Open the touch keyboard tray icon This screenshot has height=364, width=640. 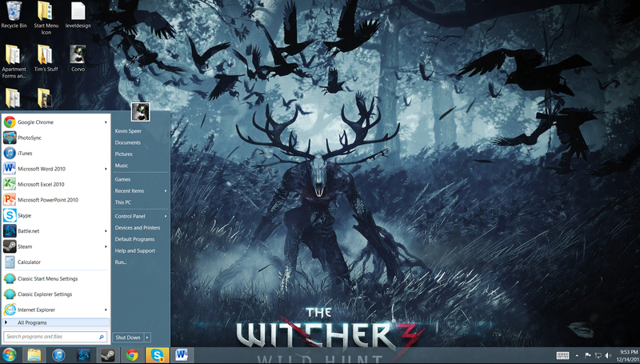click(x=562, y=355)
